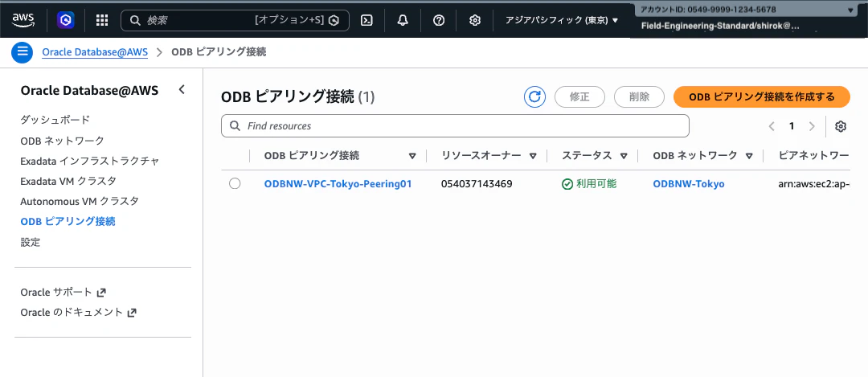Focus the Find resources input field
The height and width of the screenshot is (377, 868).
[x=455, y=125]
